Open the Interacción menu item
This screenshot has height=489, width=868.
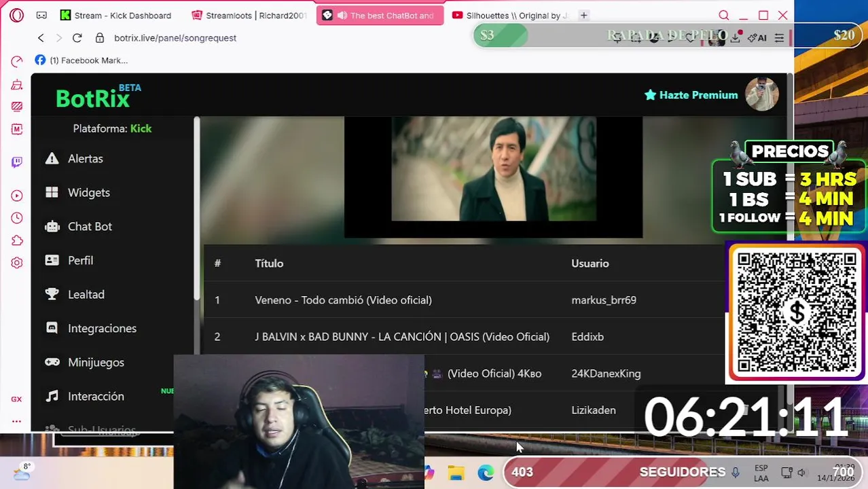[x=96, y=396]
